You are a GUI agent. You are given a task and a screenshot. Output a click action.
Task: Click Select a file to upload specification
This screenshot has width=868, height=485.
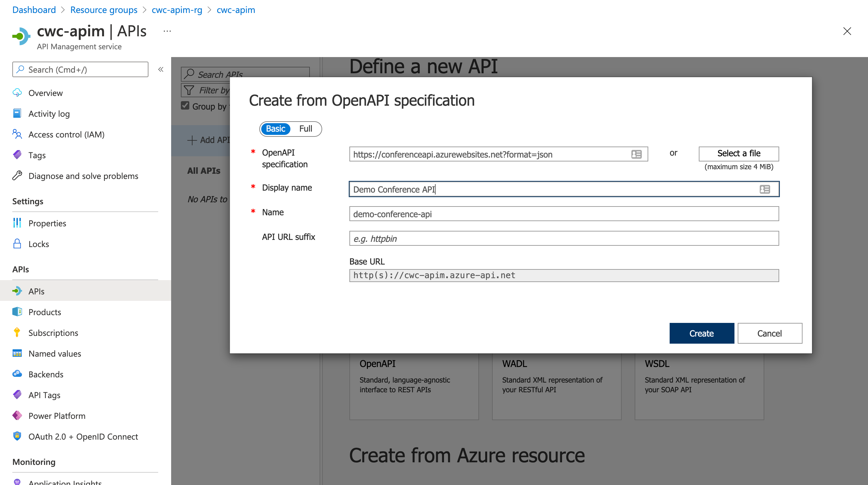pos(739,153)
